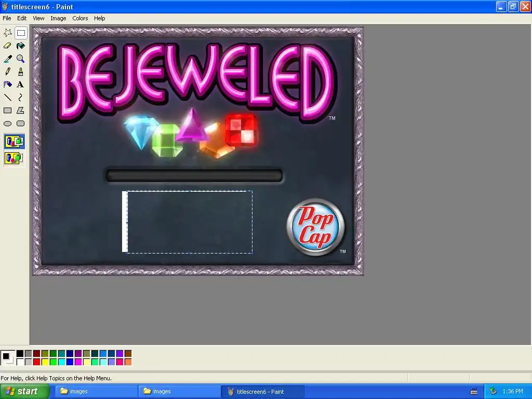This screenshot has width=532, height=399.
Task: Choose the straight Line tool
Action: pyautogui.click(x=8, y=98)
